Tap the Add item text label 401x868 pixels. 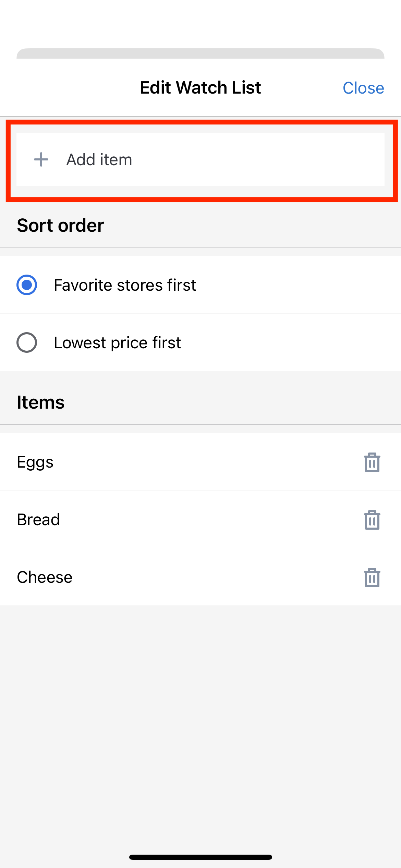pos(99,159)
